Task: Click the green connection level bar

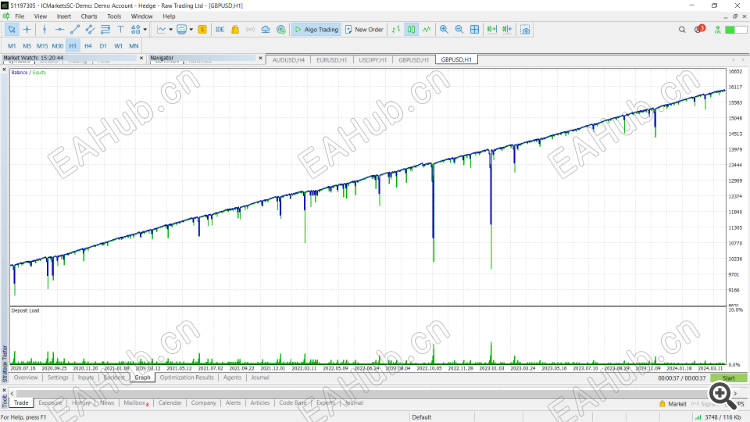Action: click(736, 30)
